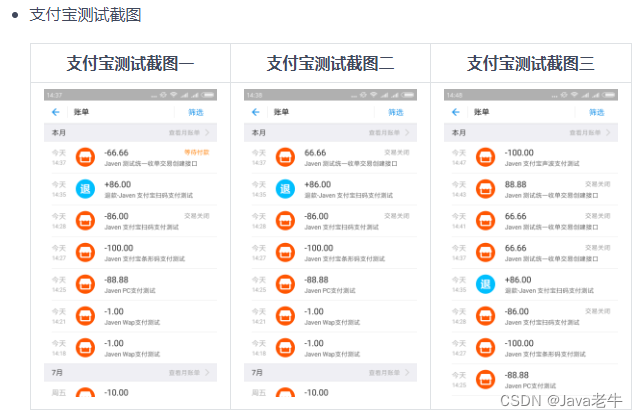638x417 pixels.
Task: Tap 筛选 filter button in 截图二
Action: point(395,112)
